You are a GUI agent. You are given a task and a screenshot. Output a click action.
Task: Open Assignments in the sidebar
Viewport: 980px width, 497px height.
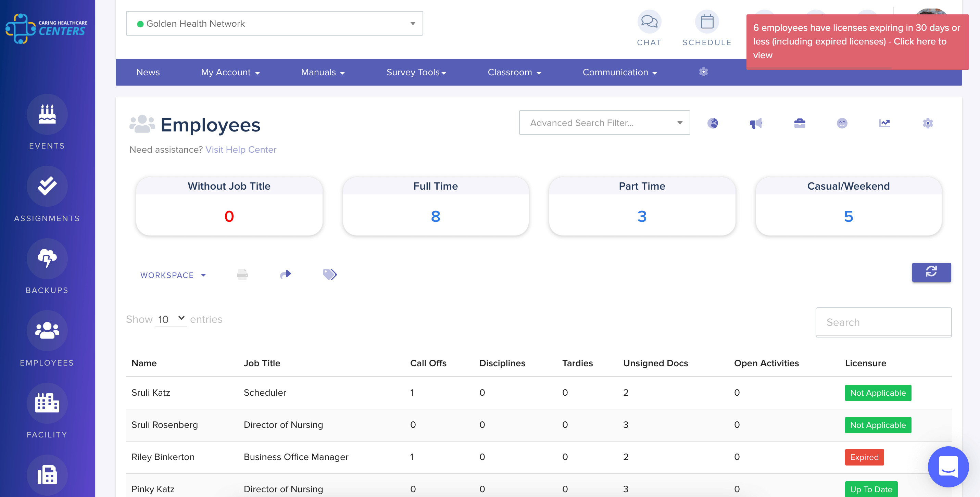[x=47, y=186]
